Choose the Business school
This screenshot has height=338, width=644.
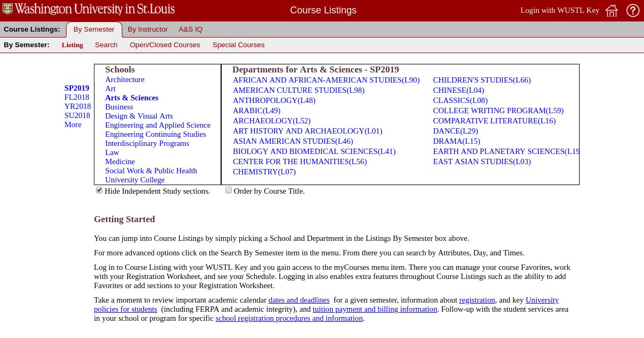119,107
